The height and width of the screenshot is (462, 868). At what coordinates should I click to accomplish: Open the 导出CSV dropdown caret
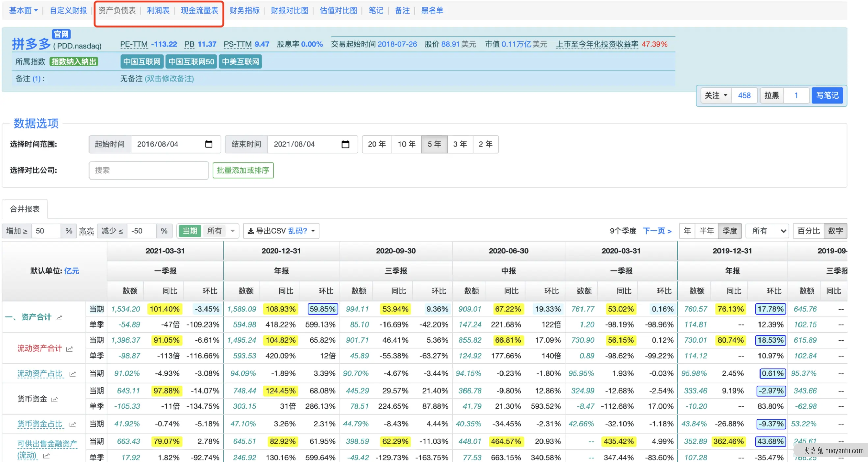pyautogui.click(x=313, y=231)
